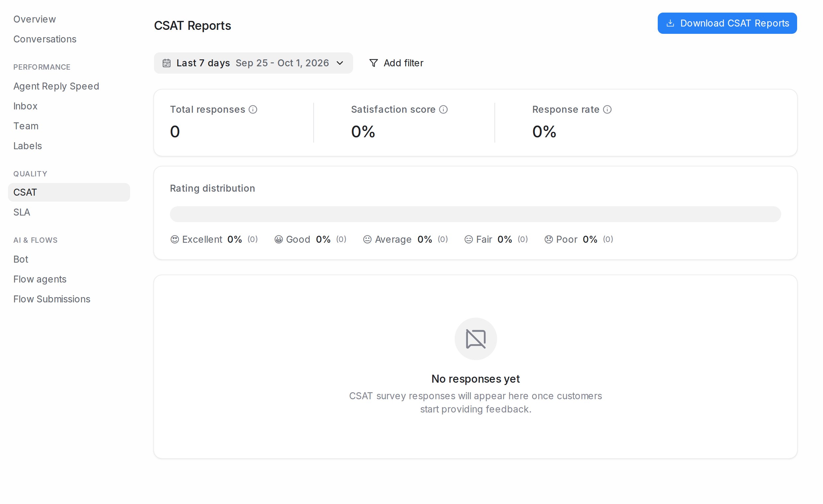The height and width of the screenshot is (504, 823).
Task: Click the Excellent rating smiley icon
Action: pyautogui.click(x=175, y=239)
